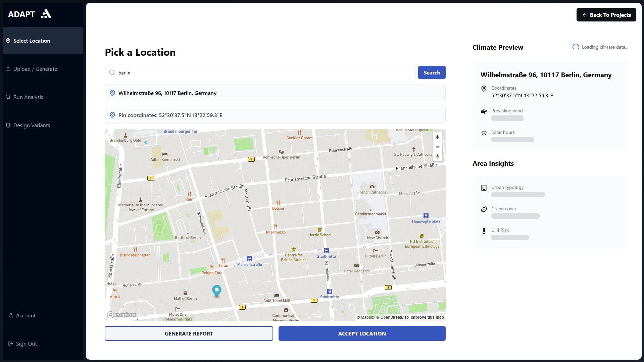Click the blue Search button
This screenshot has width=644, height=362.
tap(432, 72)
